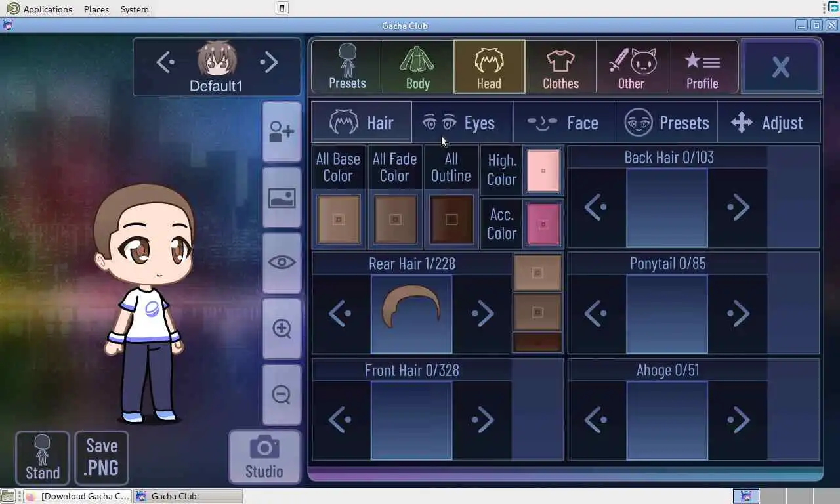Click the Gacha Club taskbar entry
840x504 pixels.
pyautogui.click(x=188, y=496)
